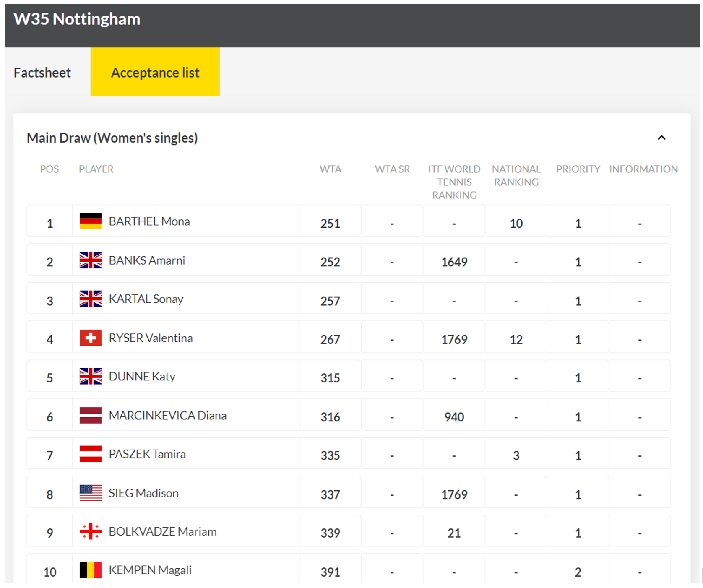Open player DUNNE Katy
This screenshot has height=588, width=703.
coord(142,376)
